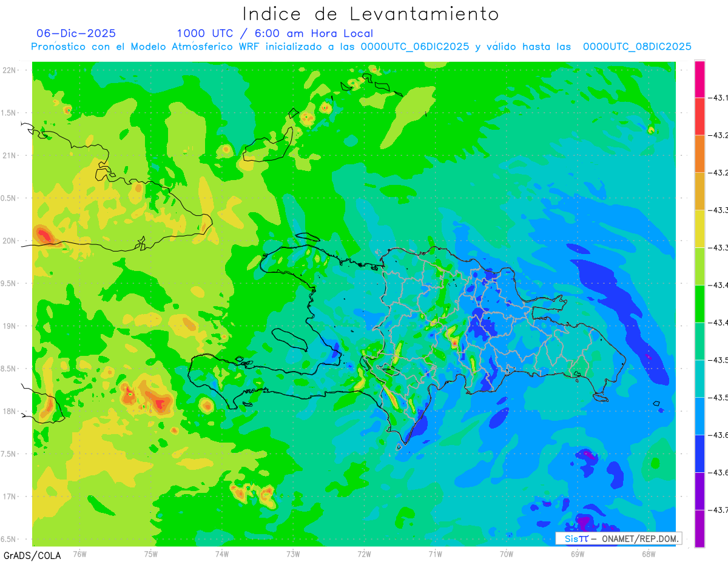Select the light blue legend swatch
Screen dimensions: 728x562
699,416
